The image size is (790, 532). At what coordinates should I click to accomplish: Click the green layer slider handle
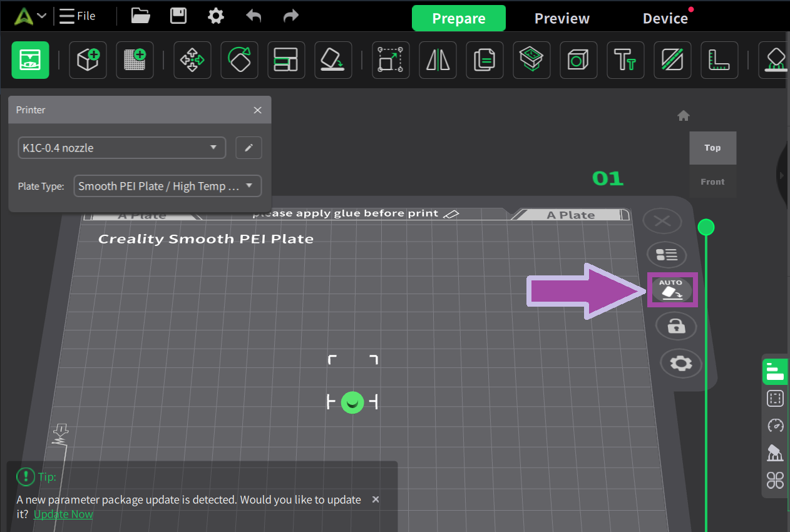706,227
